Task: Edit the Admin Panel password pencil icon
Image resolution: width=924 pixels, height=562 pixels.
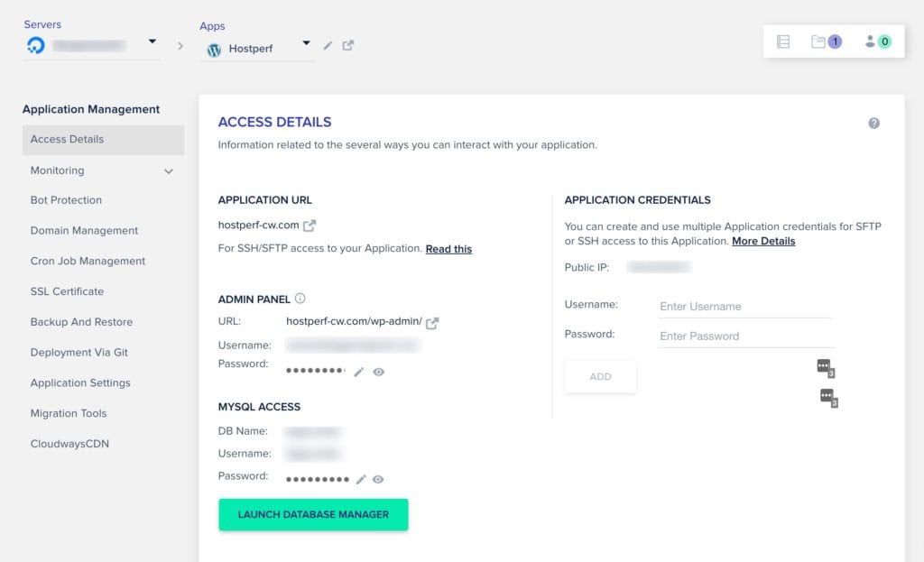Action: (358, 372)
